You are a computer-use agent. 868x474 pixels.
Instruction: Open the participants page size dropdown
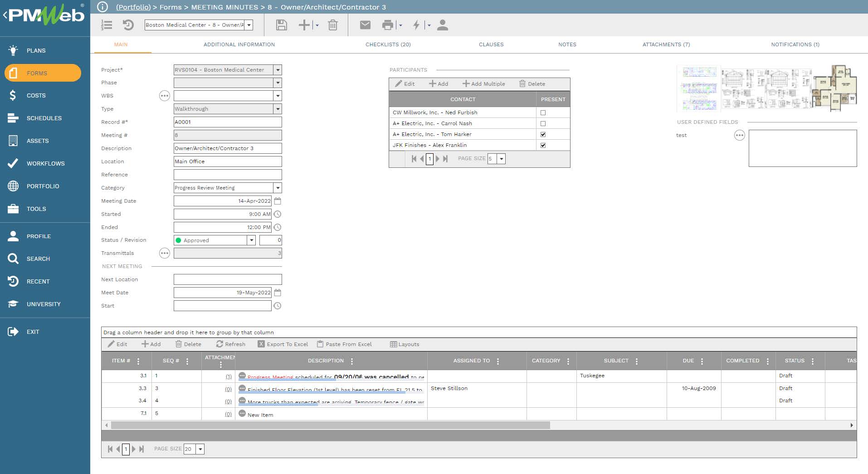501,159
